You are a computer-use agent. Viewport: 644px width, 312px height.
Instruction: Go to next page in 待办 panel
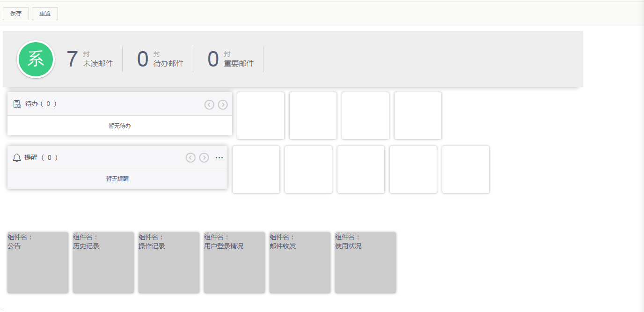223,105
